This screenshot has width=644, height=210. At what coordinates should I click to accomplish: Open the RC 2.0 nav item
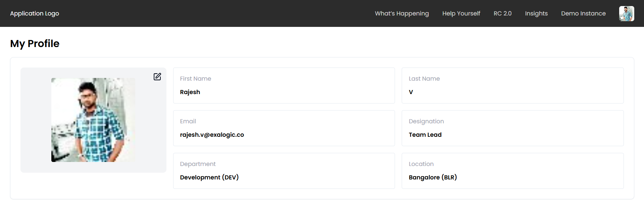pos(502,13)
